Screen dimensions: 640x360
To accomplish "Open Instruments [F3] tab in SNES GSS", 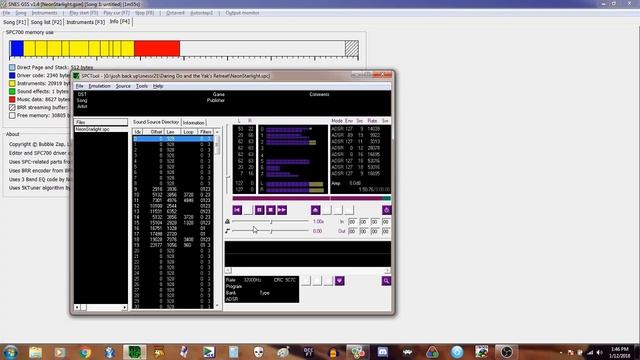I will click(86, 22).
